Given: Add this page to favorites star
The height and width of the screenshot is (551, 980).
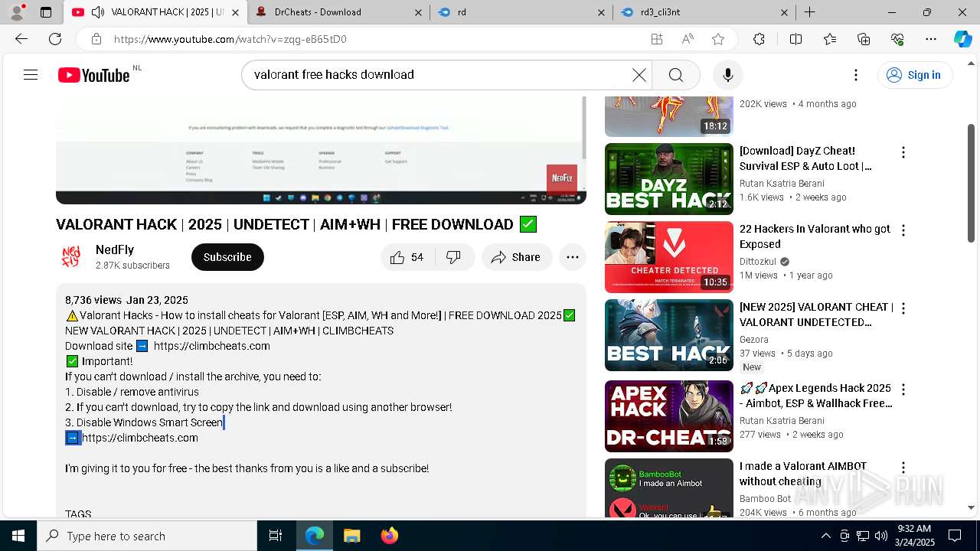Looking at the screenshot, I should coord(718,39).
